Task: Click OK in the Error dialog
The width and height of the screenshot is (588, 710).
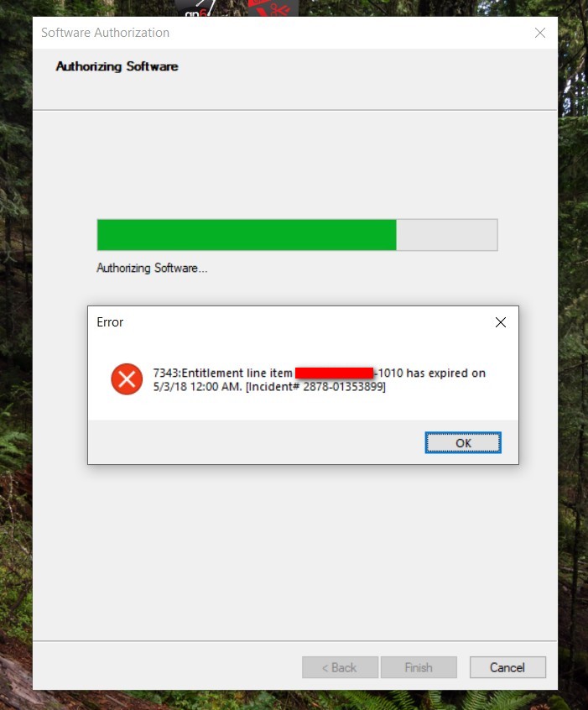Action: pos(463,442)
